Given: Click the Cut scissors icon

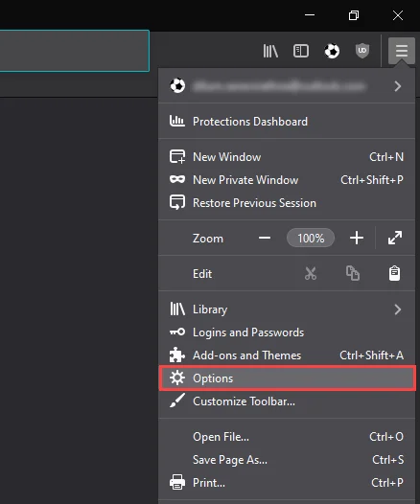Looking at the screenshot, I should tap(311, 273).
